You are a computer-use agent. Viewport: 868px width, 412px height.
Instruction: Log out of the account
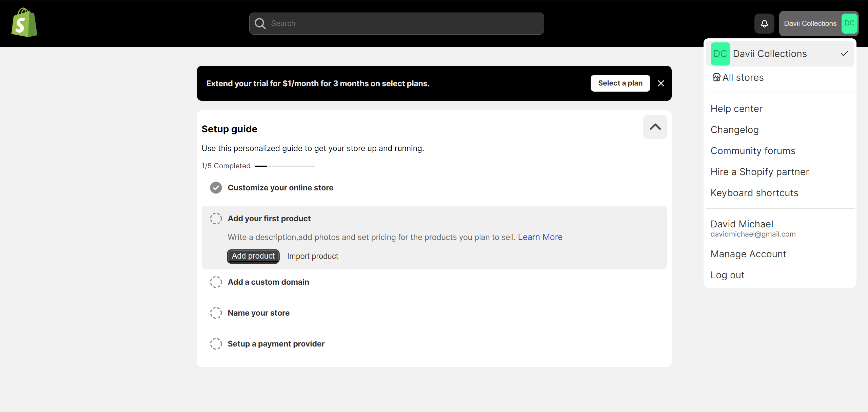pos(727,275)
